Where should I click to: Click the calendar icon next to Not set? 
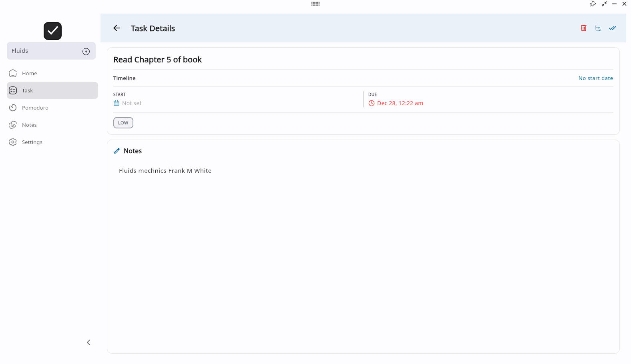click(117, 103)
